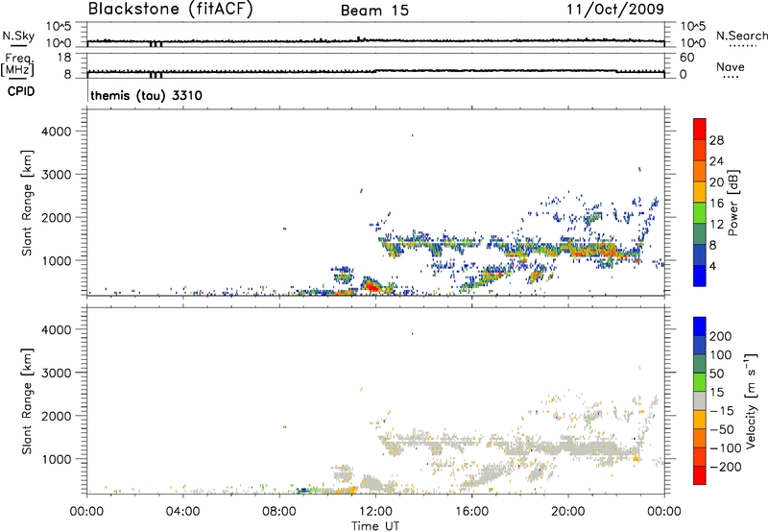Click the solid line sample under N.Sky
This screenshot has height=532, width=768.
pos(18,46)
